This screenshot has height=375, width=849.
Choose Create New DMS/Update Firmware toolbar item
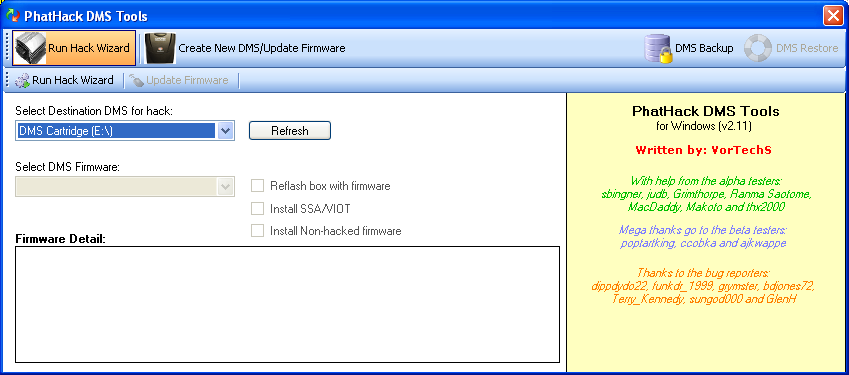click(245, 48)
